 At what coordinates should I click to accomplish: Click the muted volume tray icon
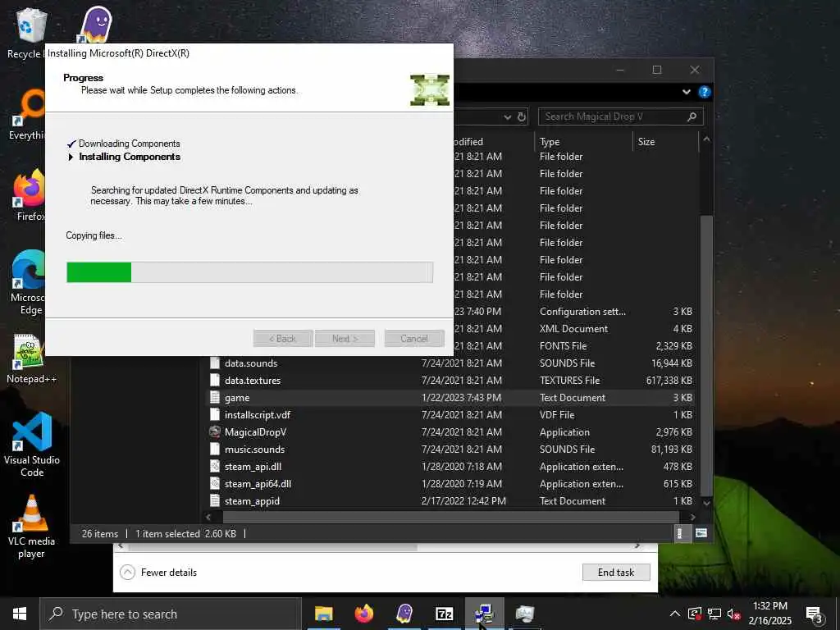pos(734,614)
